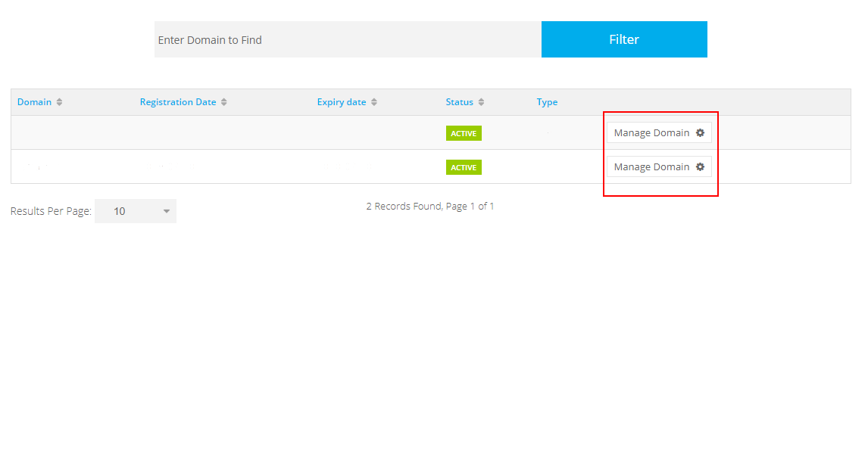This screenshot has width=868, height=454.
Task: Sort by Registration Date header
Action: 178,102
